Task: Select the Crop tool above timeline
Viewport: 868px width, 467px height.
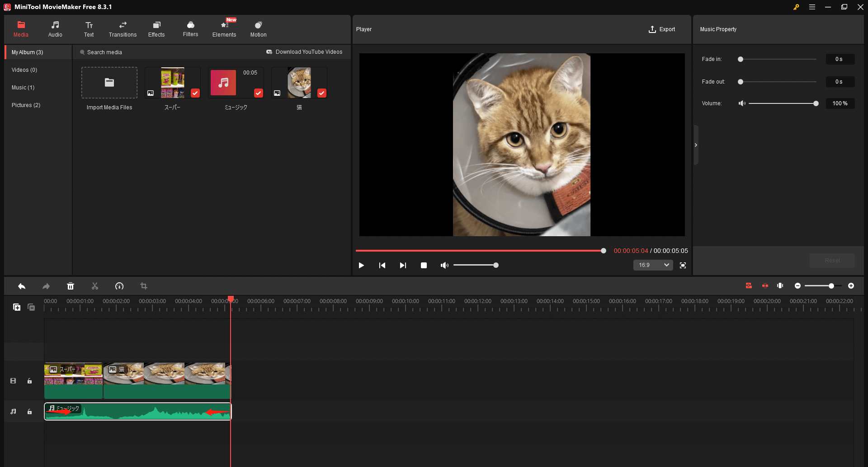Action: (144, 286)
